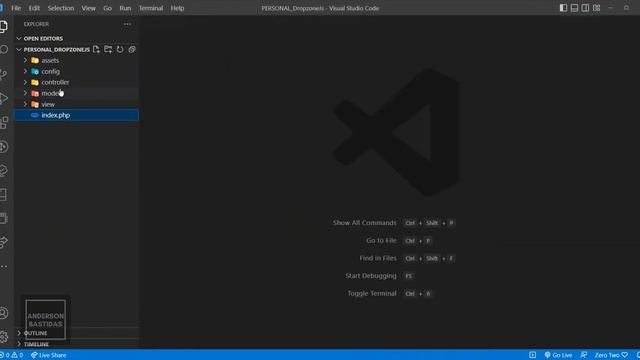The width and height of the screenshot is (640, 360).
Task: Open the Manage gear icon
Action: click(4, 337)
